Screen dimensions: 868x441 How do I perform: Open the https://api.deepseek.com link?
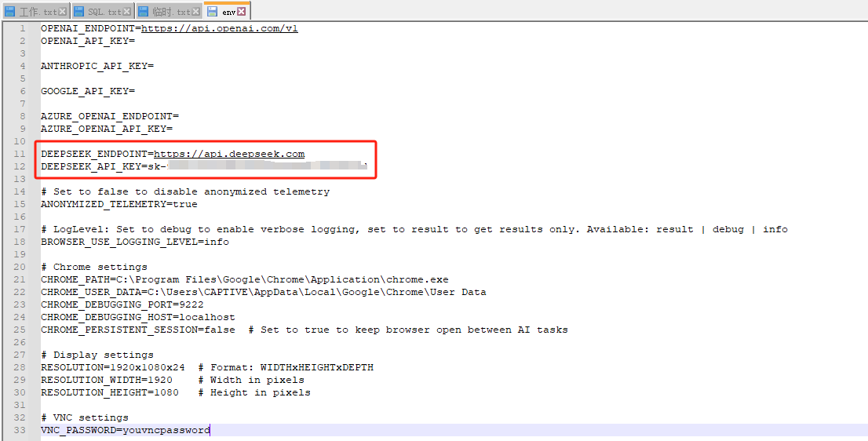click(229, 154)
